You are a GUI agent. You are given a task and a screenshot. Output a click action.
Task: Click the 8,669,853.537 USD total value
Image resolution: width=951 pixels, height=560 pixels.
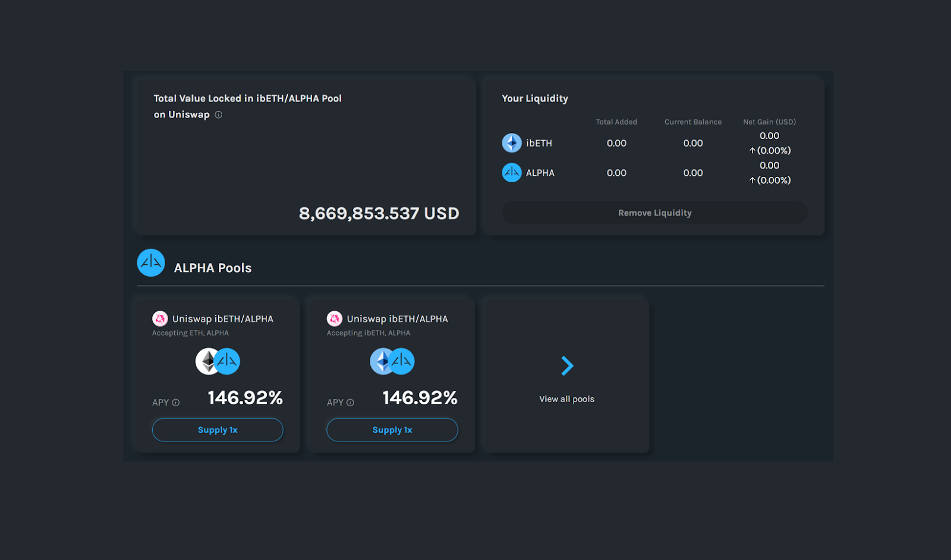379,213
